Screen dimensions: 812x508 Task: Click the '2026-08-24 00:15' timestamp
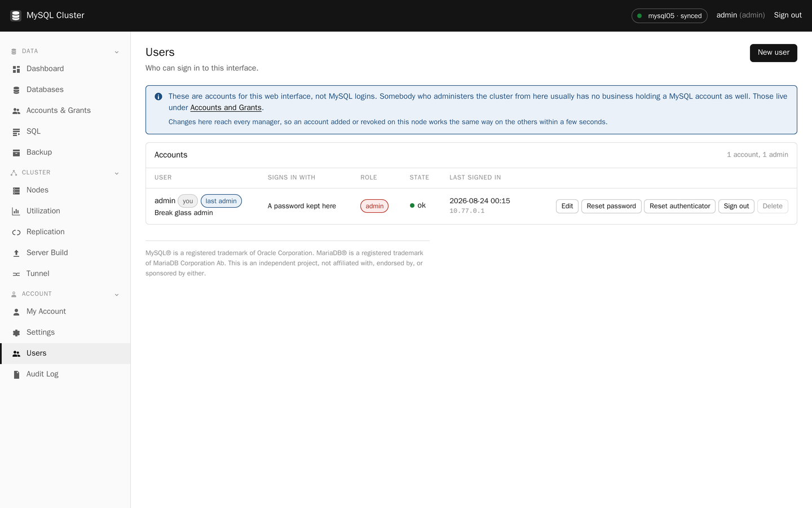coord(480,201)
